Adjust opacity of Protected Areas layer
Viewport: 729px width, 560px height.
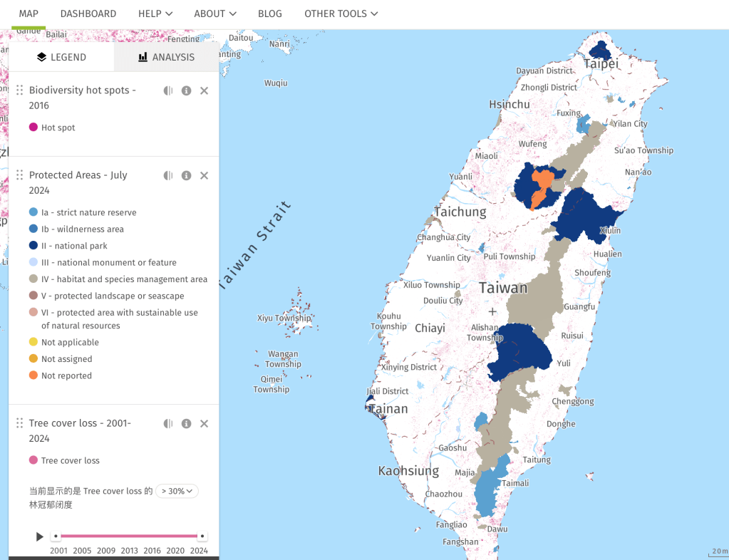[x=168, y=175]
